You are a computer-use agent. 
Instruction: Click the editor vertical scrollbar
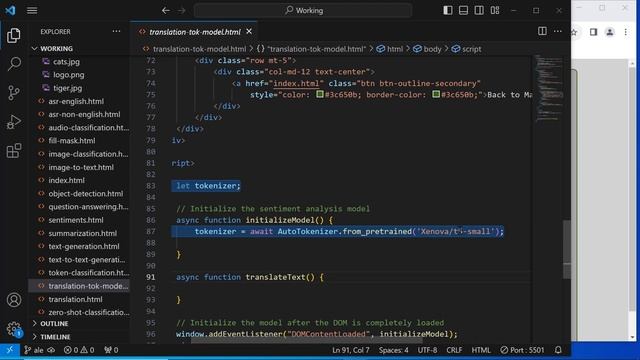click(567, 249)
